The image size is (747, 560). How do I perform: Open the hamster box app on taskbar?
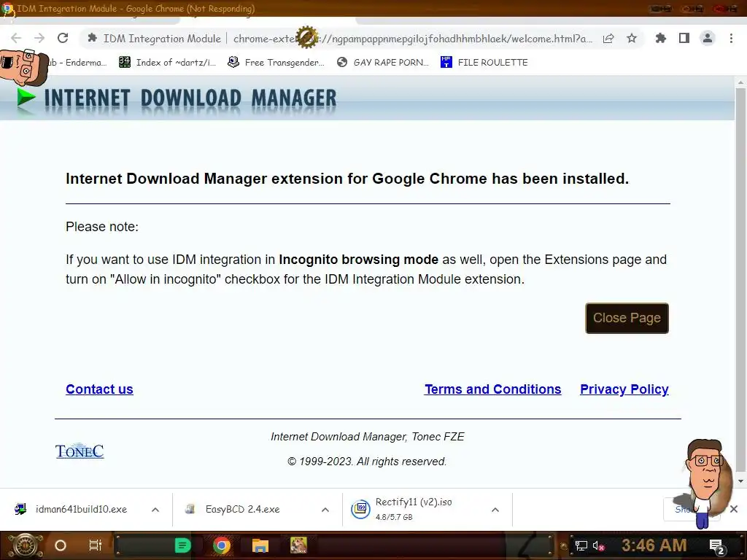point(298,545)
